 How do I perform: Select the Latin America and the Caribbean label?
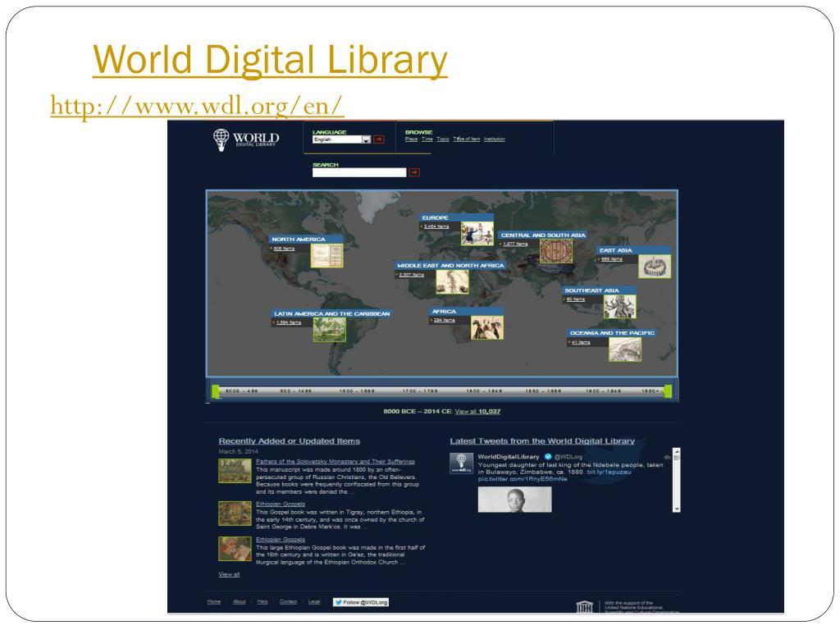point(332,313)
